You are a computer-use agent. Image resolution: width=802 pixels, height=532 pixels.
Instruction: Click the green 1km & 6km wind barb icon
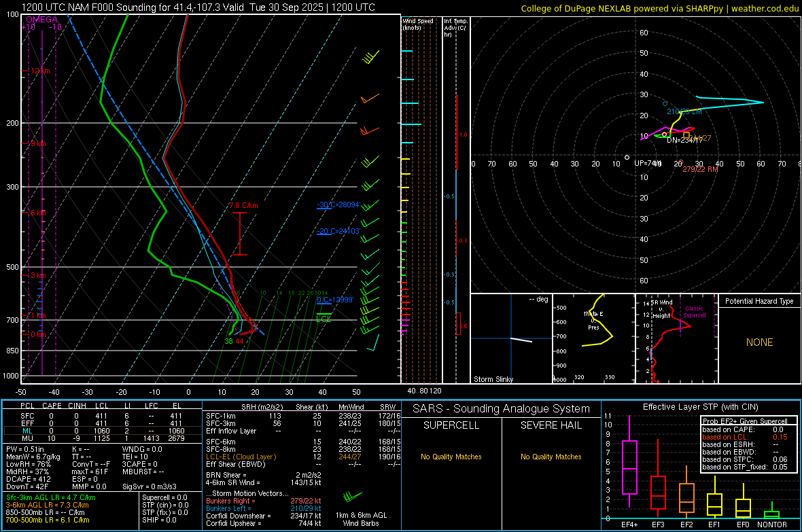353,496
